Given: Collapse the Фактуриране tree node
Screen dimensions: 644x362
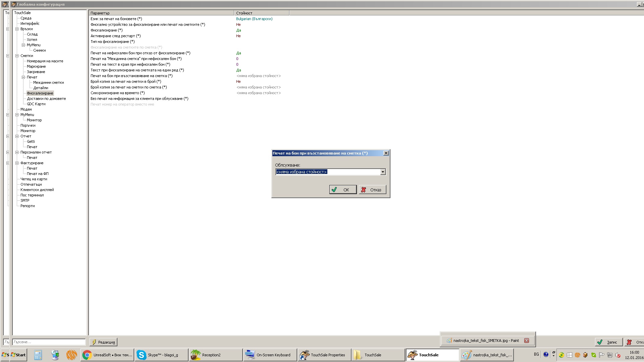Looking at the screenshot, I should pyautogui.click(x=17, y=163).
